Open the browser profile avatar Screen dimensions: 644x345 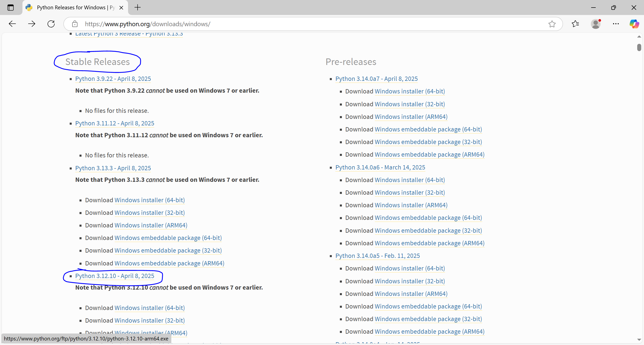click(596, 24)
